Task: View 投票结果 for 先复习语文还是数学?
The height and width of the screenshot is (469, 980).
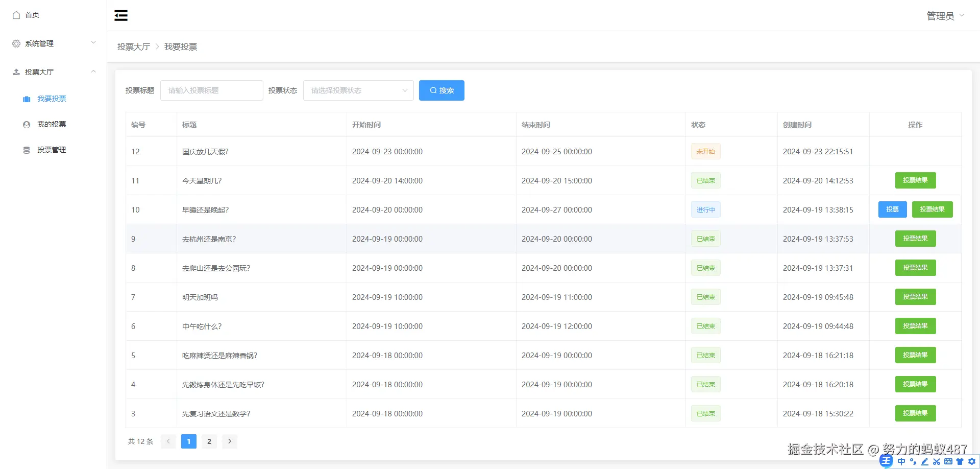Action: [916, 413]
